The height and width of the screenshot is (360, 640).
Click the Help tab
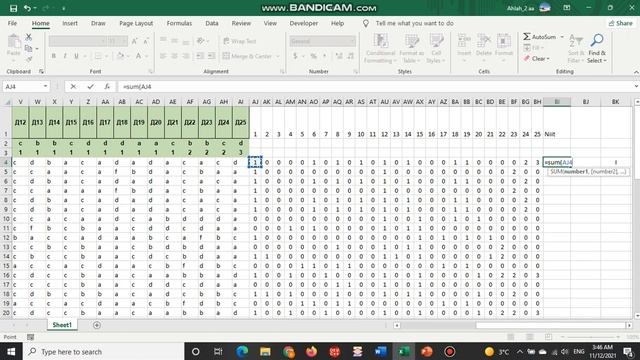(337, 23)
